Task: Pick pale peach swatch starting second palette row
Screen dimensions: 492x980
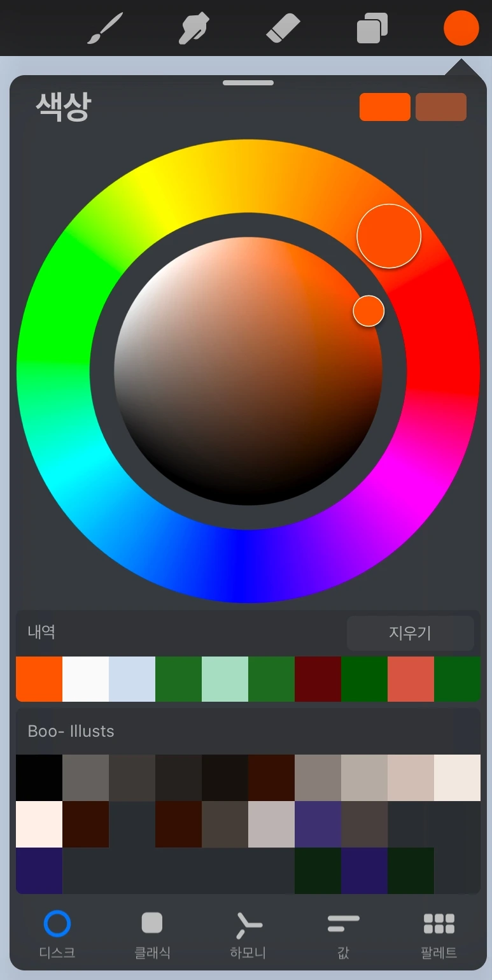Action: pos(39,824)
